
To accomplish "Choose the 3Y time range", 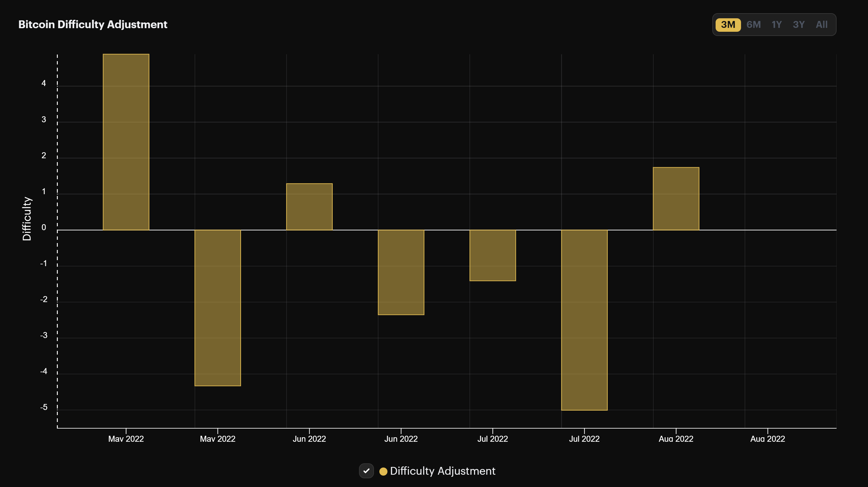I will tap(799, 24).
